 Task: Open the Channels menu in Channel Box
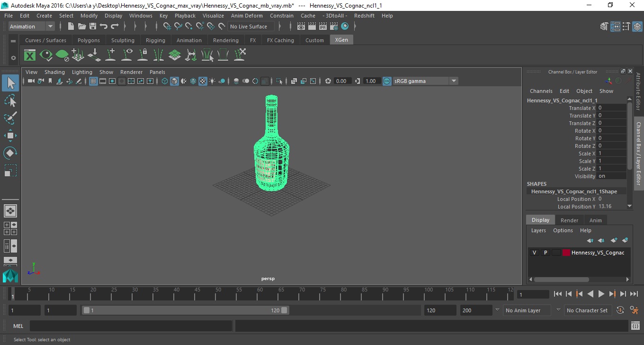[x=541, y=91]
